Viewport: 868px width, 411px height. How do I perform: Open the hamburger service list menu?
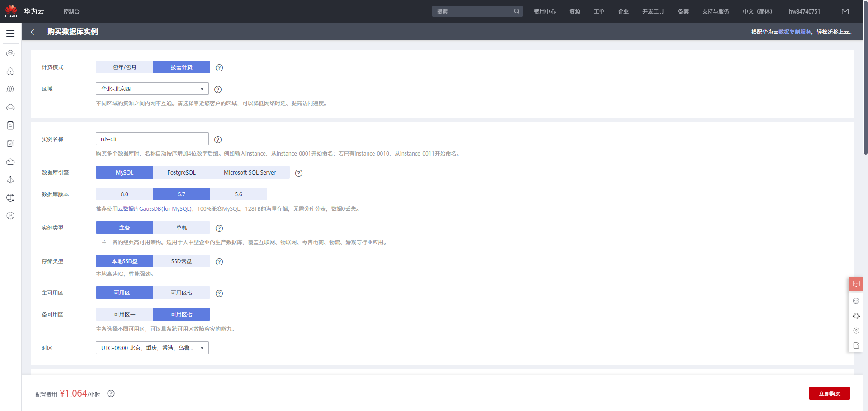point(10,33)
